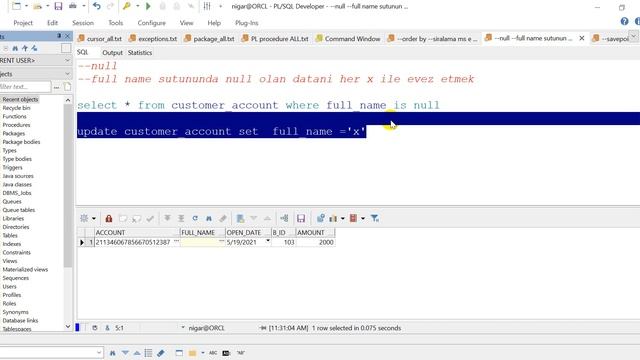Open the Print dropdown arrow
This screenshot has height=360, width=640.
pyautogui.click(x=84, y=6)
